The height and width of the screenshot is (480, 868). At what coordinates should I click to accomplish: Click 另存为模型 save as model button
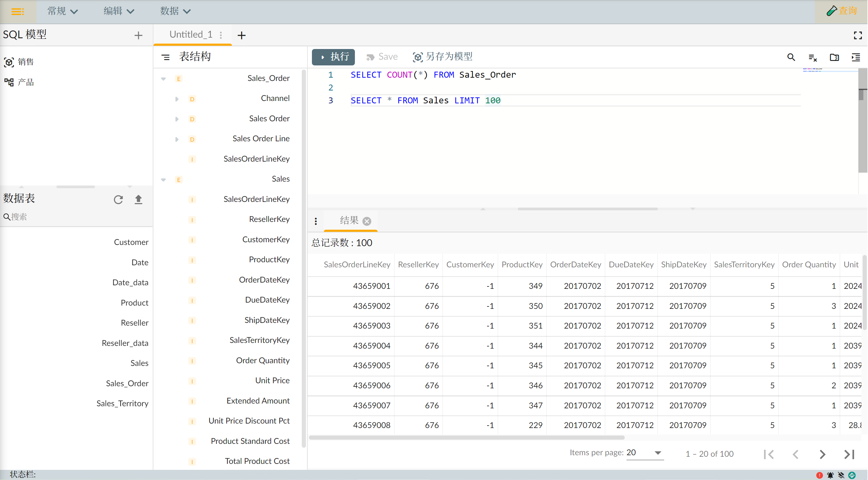coord(443,57)
